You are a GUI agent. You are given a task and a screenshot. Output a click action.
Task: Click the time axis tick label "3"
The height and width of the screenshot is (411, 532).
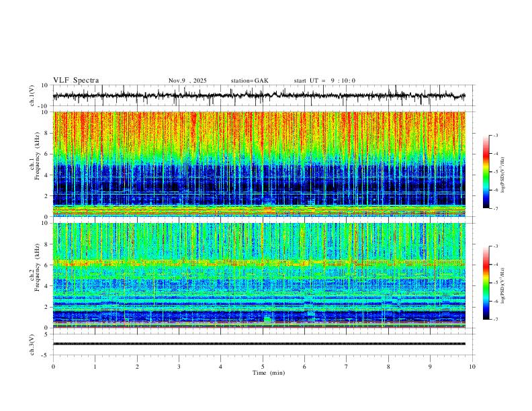(x=179, y=367)
